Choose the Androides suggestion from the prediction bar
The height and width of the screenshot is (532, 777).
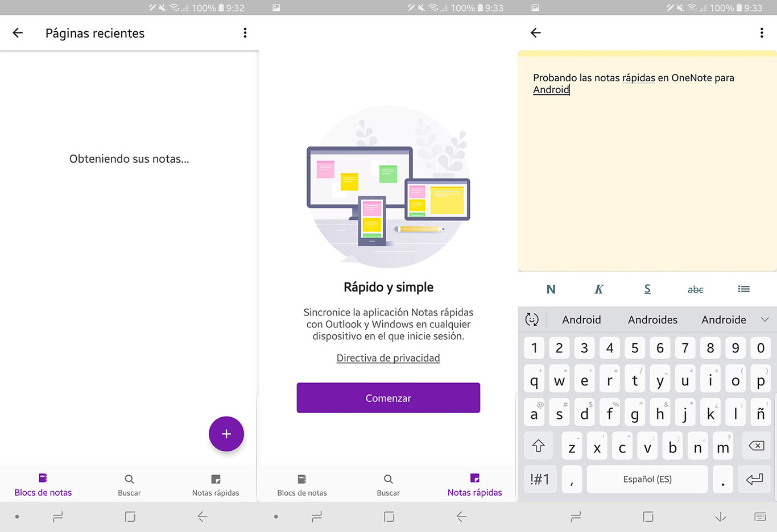[652, 319]
